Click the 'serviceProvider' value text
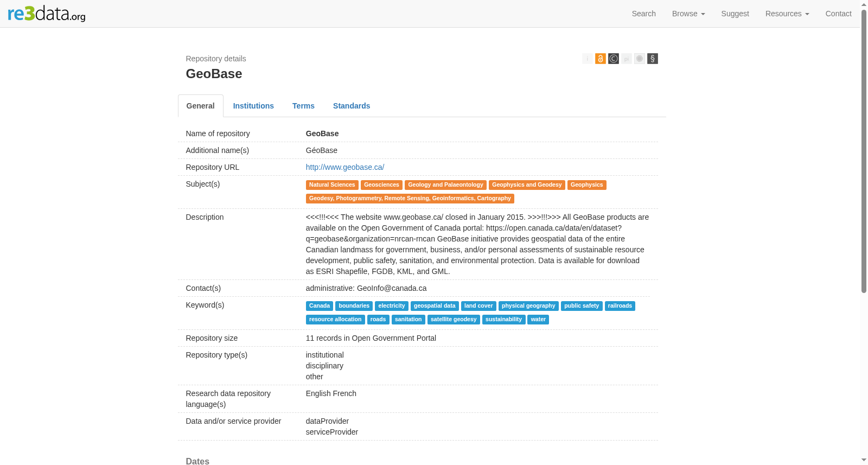The width and height of the screenshot is (868, 465). [x=332, y=432]
